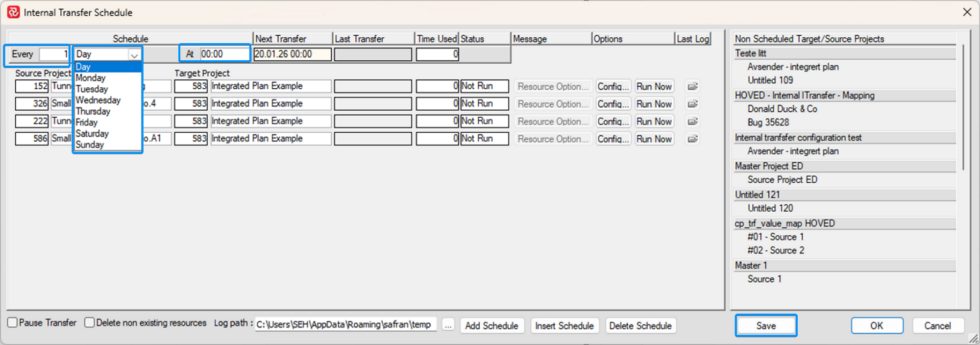Select Friday in the day list
This screenshot has width=980, height=345.
point(87,123)
